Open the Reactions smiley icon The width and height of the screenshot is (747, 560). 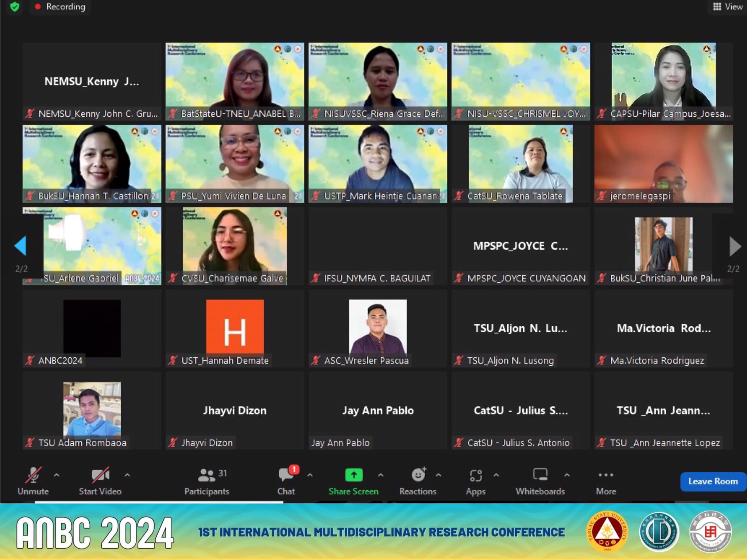point(418,475)
